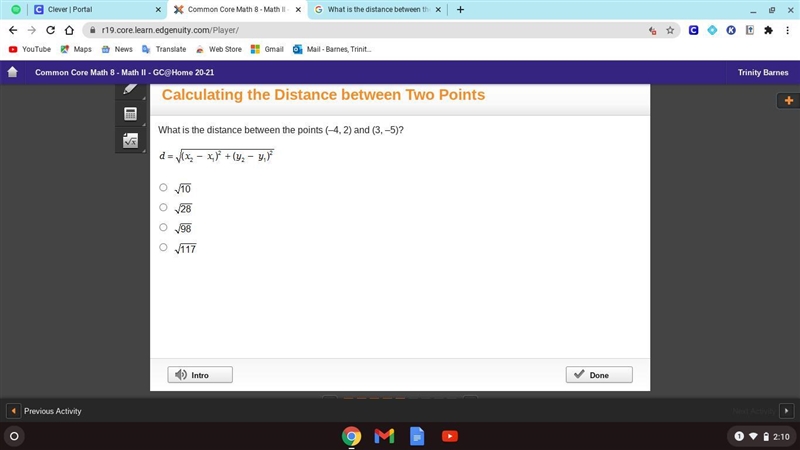This screenshot has height=450, width=800.
Task: Click the Done button
Action: [599, 374]
